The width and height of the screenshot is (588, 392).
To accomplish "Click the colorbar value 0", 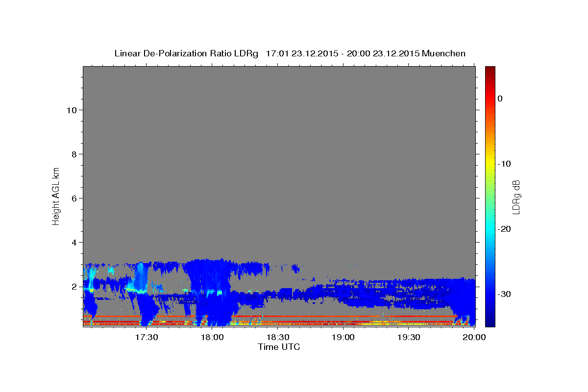I will pos(500,98).
